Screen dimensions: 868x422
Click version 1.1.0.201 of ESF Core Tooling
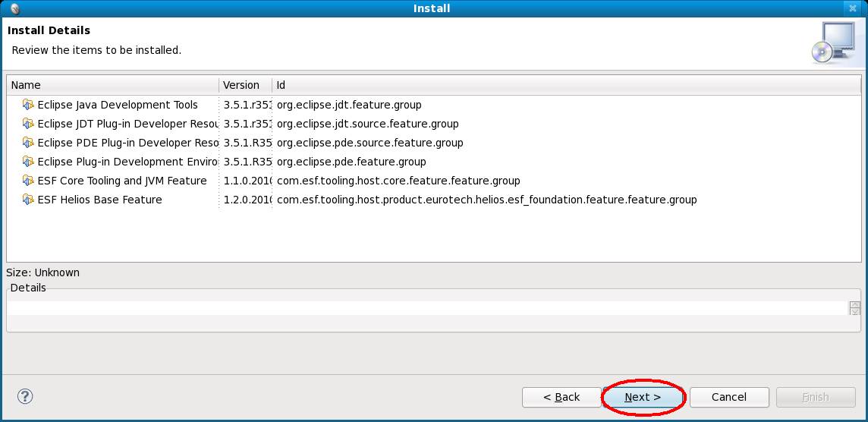[x=247, y=181]
